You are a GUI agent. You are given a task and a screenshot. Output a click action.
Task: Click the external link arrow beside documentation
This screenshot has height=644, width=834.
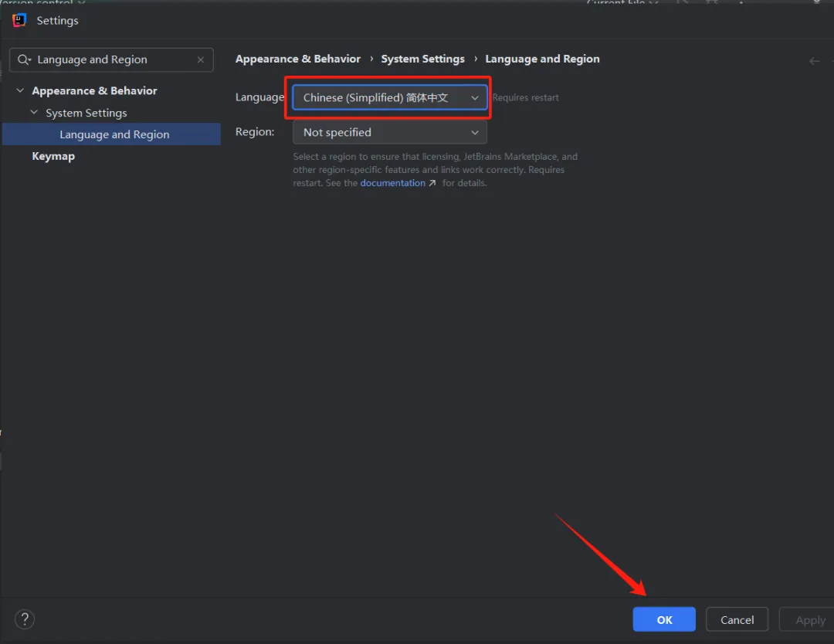click(x=432, y=184)
